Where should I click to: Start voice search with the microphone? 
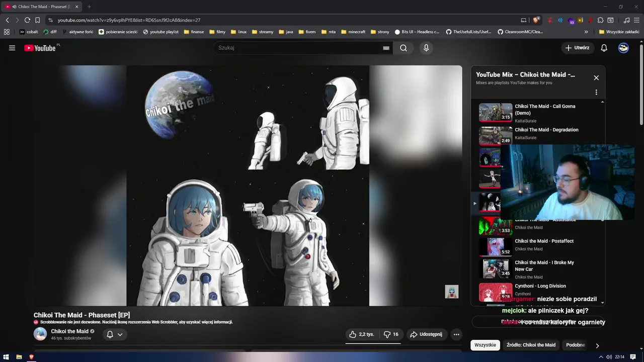426,48
